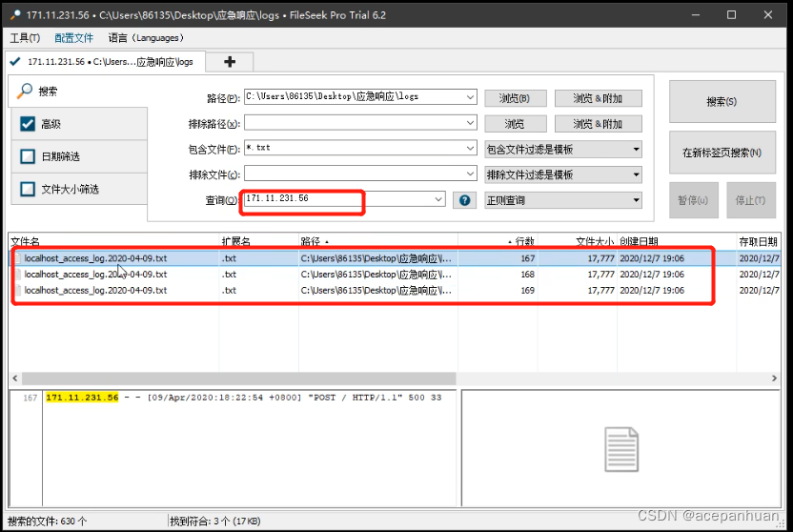
Task: Enable the 日期筛选 date filter checkbox
Action: pos(28,156)
